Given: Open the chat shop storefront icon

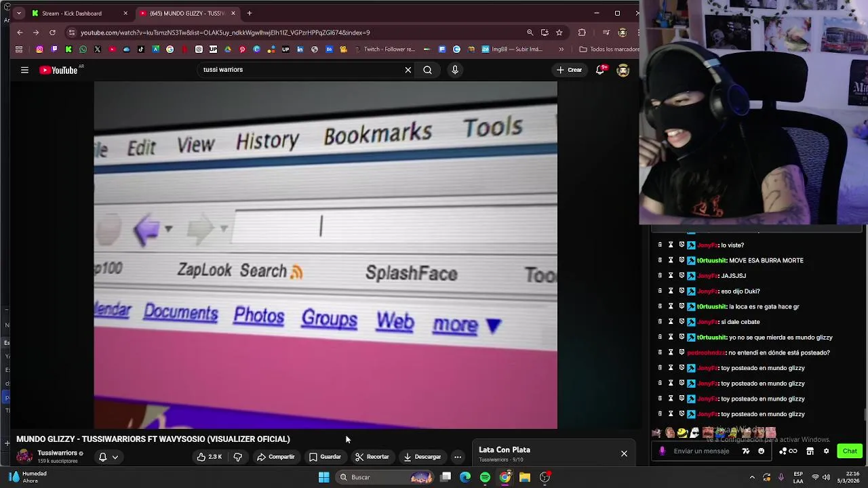Looking at the screenshot, I should 810,451.
